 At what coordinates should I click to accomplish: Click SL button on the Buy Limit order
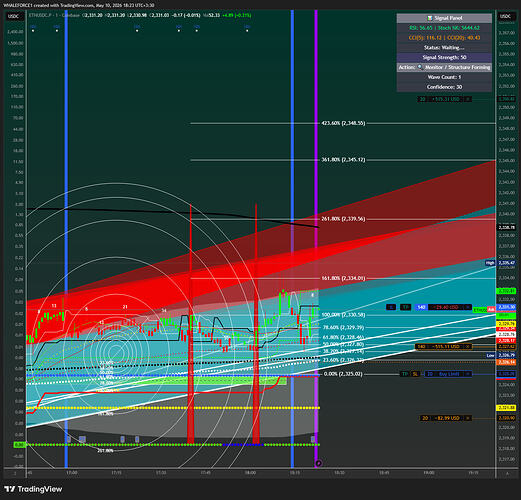click(x=415, y=374)
